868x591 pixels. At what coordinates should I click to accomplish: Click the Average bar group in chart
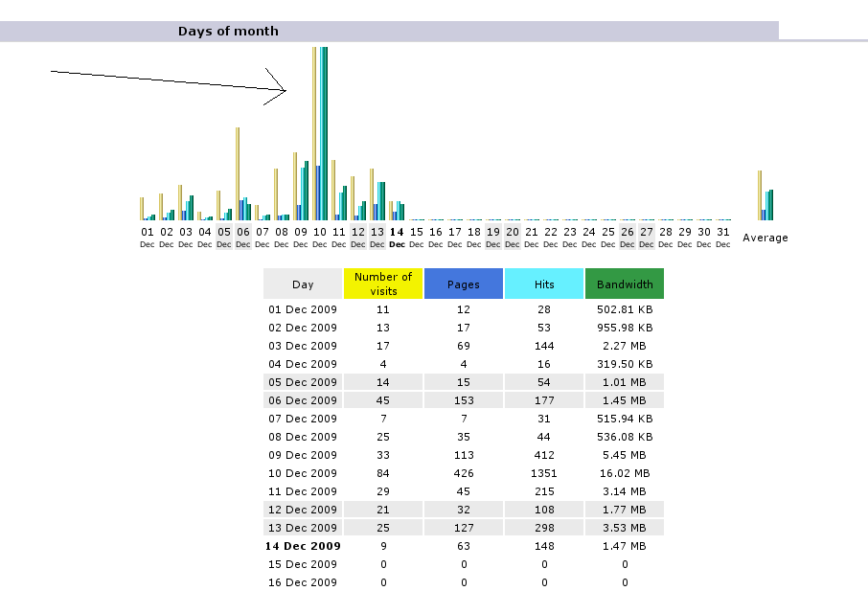(765, 195)
